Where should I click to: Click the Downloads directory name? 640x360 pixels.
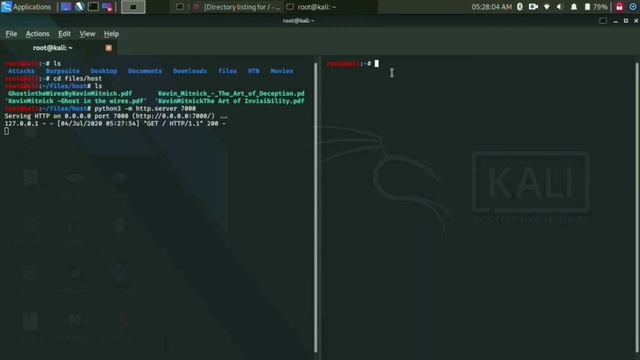(190, 71)
